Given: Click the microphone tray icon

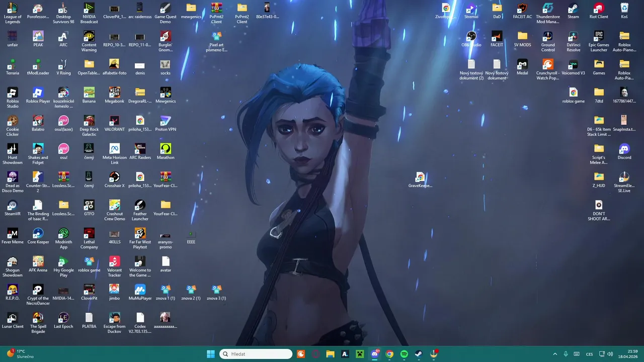Looking at the screenshot, I should [x=566, y=354].
